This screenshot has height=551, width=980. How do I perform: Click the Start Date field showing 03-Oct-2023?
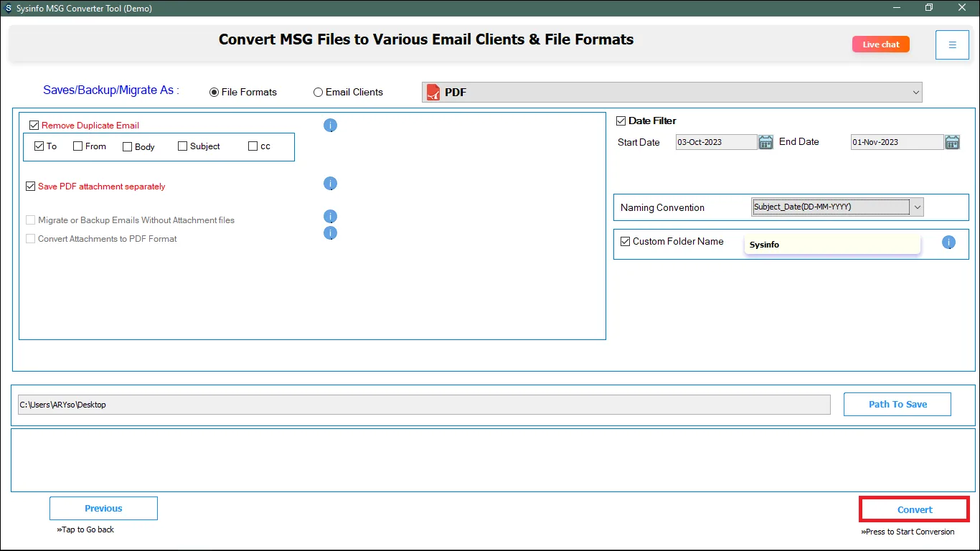click(716, 142)
